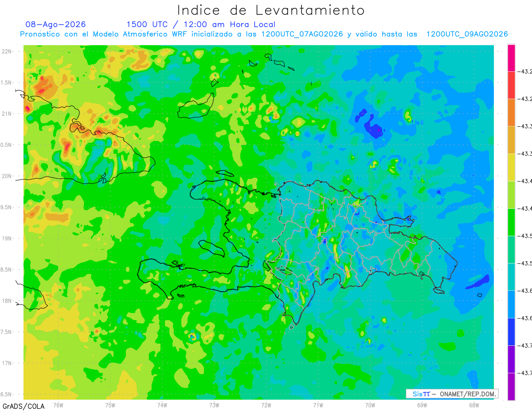Screen dimensions: 532x411
Task: Click the '73W' longitude axis label
Action: (x=214, y=404)
